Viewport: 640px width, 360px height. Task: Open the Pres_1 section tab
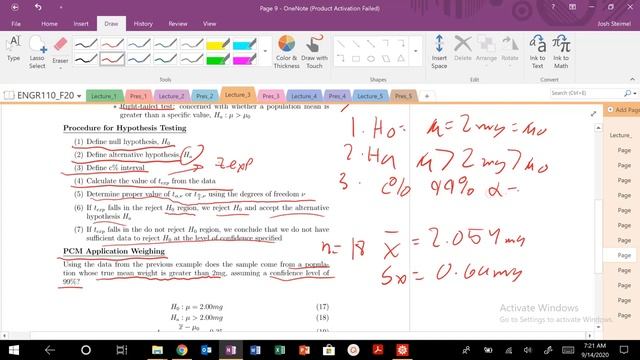pos(138,96)
